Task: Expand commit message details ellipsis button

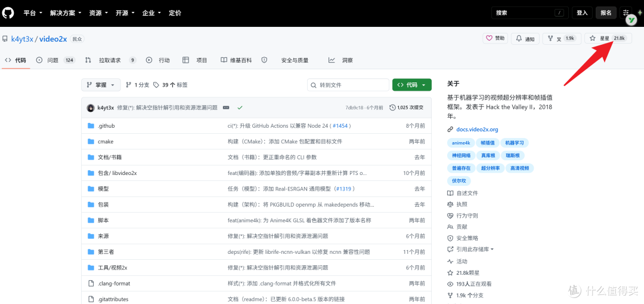Action: pyautogui.click(x=226, y=108)
